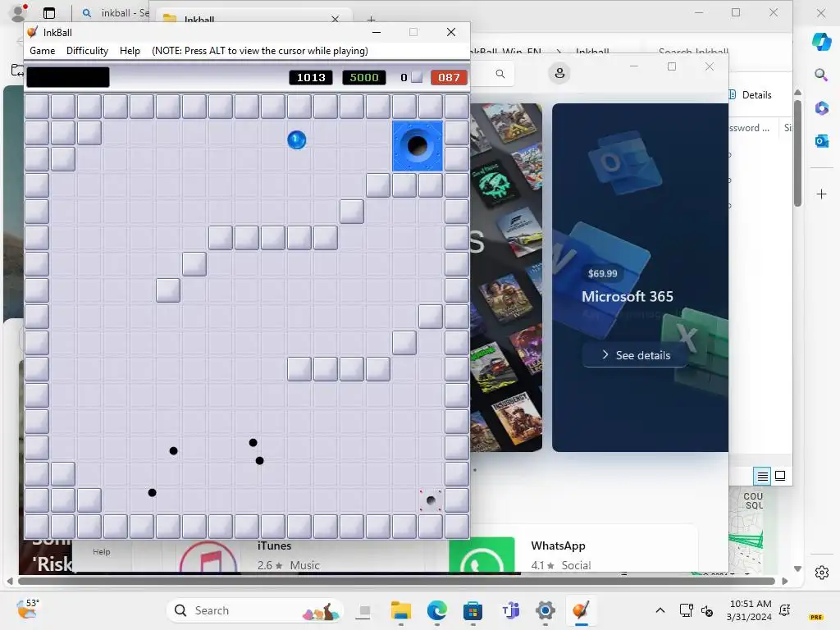Open Settings from the taskbar

click(x=546, y=610)
